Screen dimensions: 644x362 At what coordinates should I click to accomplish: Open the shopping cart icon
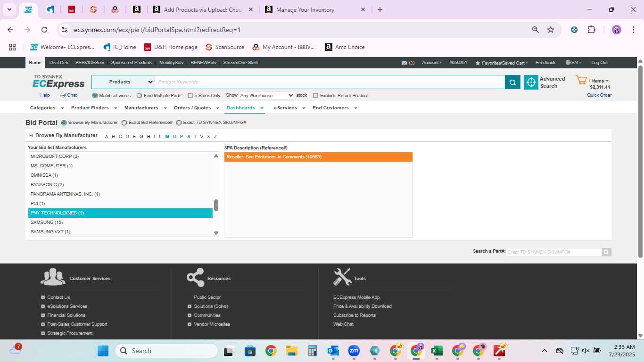[x=581, y=80]
